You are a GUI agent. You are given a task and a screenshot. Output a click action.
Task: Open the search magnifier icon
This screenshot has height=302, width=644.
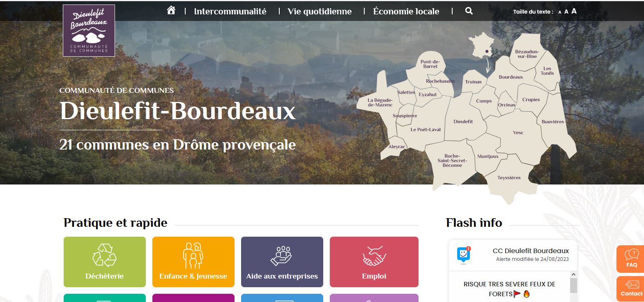469,11
